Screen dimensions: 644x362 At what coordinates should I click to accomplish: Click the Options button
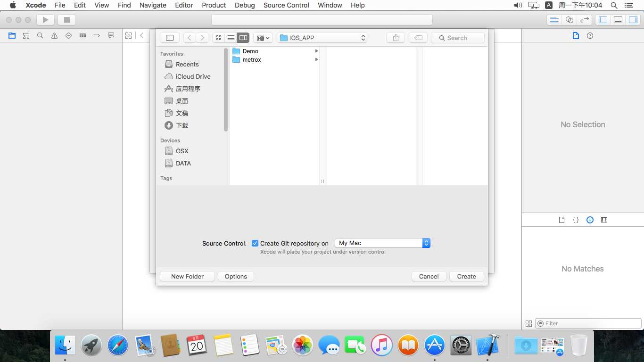236,276
